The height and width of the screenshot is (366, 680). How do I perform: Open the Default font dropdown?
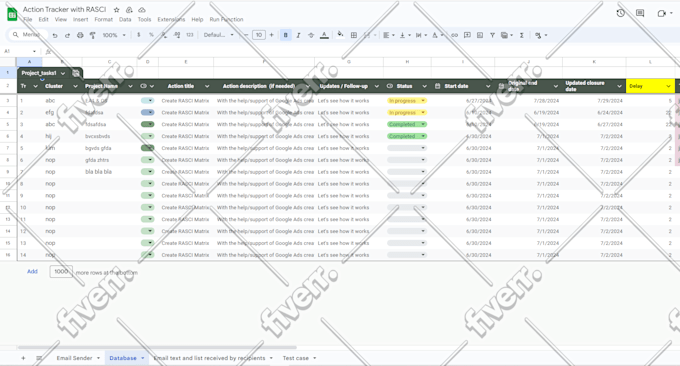point(219,35)
